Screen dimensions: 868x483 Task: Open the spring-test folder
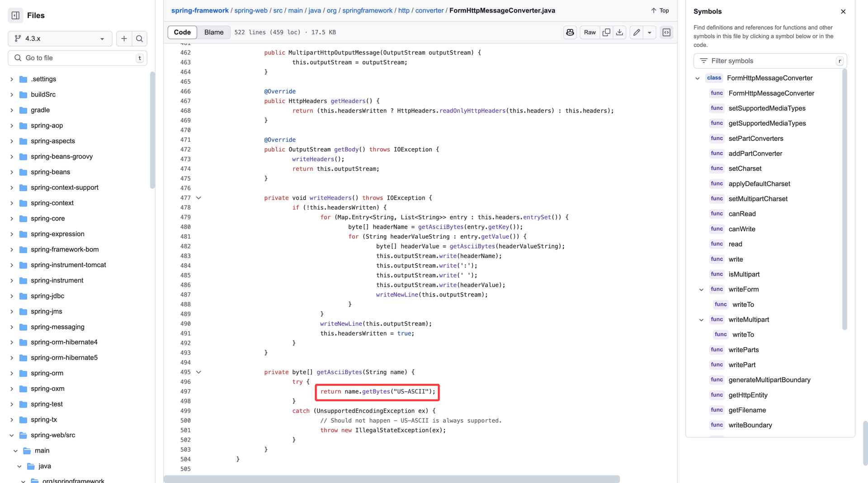[x=47, y=404]
